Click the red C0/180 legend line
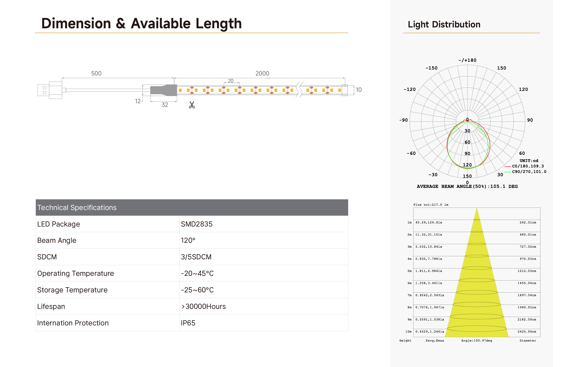Screen dimensions: 588x367 [507, 167]
